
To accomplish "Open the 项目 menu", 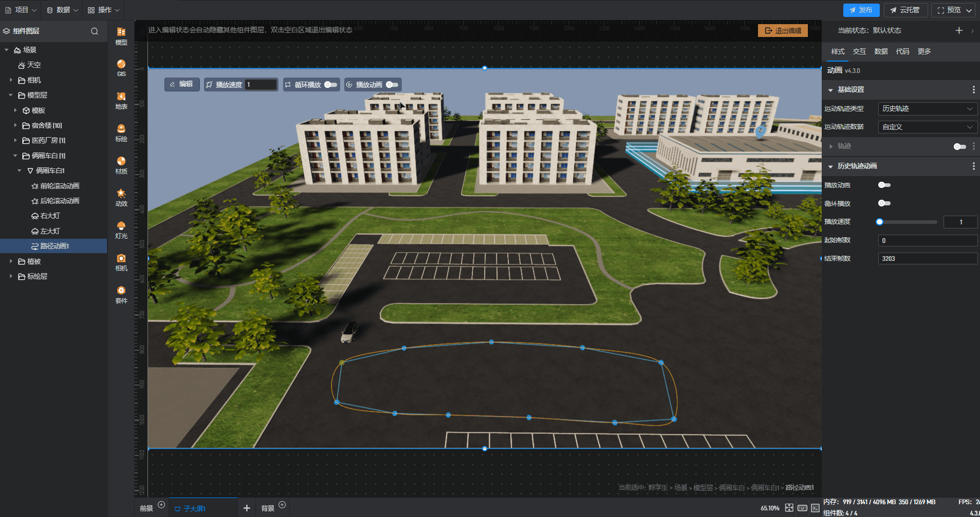I will click(21, 10).
